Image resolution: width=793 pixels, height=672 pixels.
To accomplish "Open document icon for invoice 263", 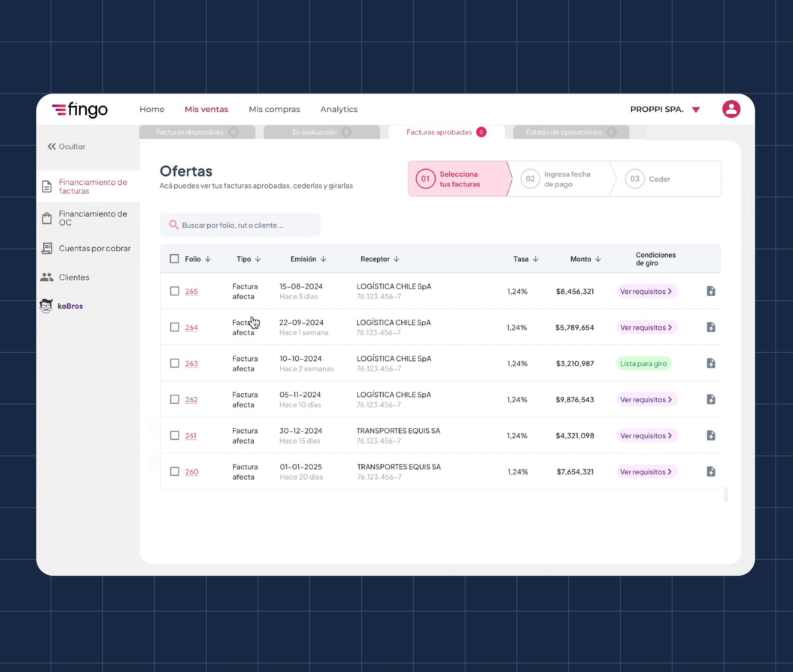I will [711, 363].
